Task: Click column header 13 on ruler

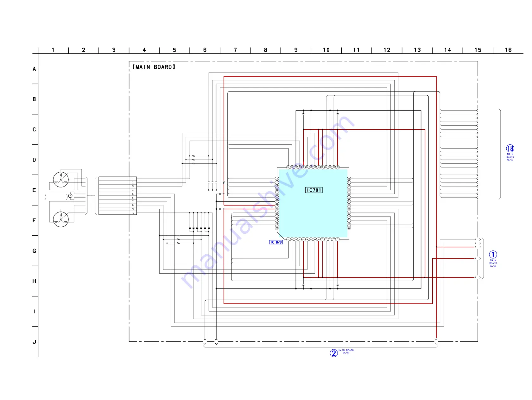Action: point(417,50)
